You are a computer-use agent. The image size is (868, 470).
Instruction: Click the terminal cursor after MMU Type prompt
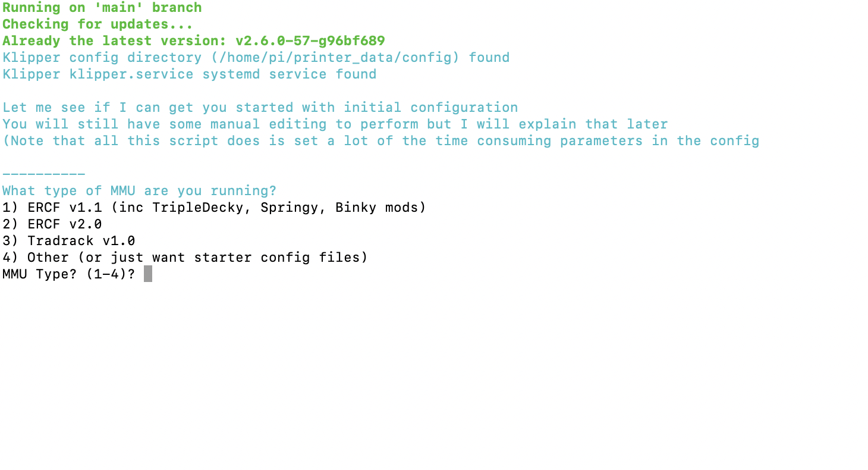[x=148, y=274]
